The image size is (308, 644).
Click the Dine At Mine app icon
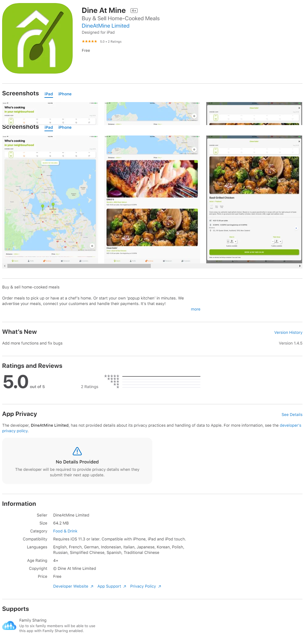(x=37, y=38)
